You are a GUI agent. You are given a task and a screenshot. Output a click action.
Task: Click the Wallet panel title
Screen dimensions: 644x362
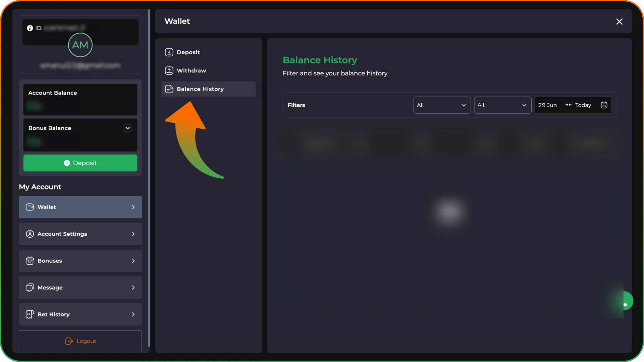pos(177,21)
